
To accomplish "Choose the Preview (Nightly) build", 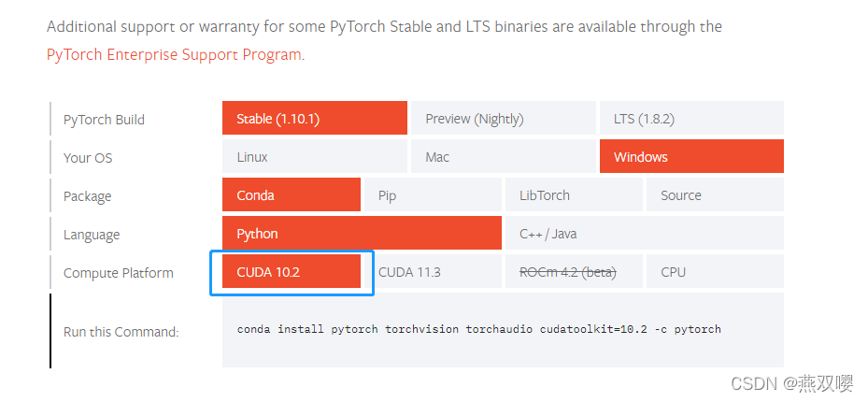I will [504, 118].
